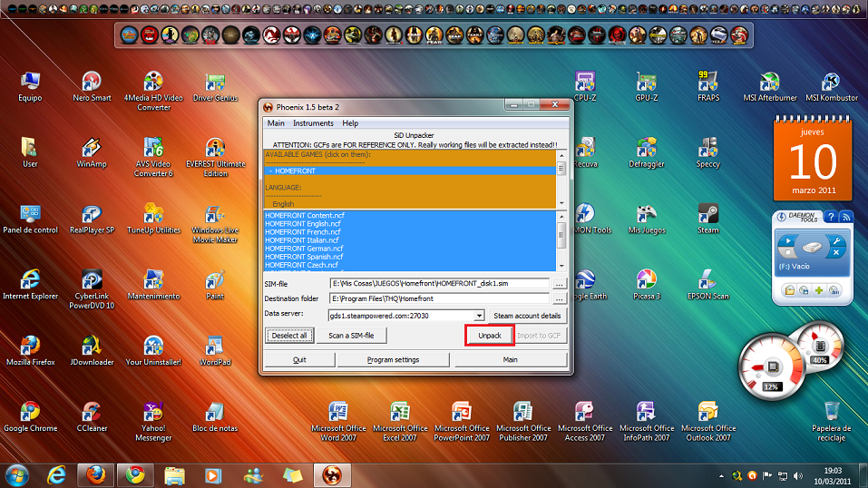The width and height of the screenshot is (868, 488).
Task: Click Scan a SIM-file button
Action: point(351,336)
